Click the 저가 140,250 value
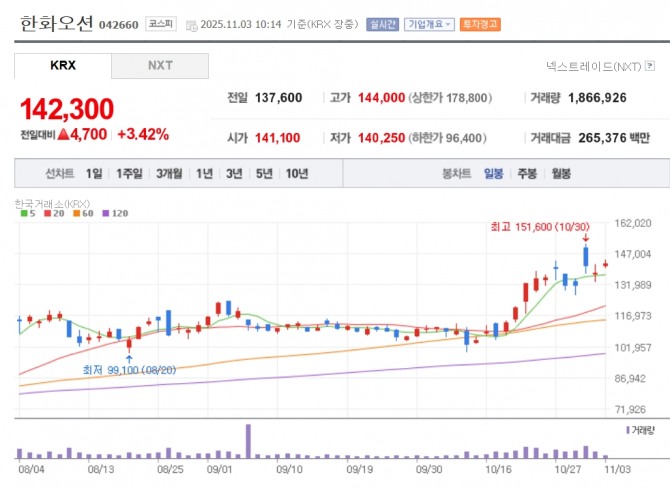Screen dimensions: 670x490 pyautogui.click(x=381, y=138)
